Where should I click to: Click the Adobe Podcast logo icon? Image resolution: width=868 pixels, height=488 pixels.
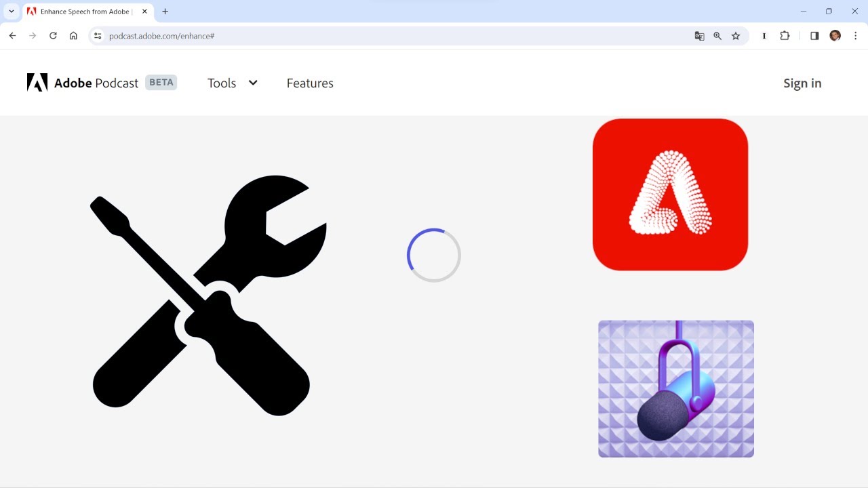coord(37,83)
